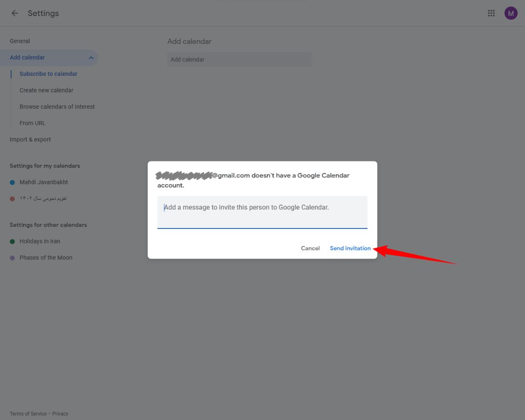Open the Persian-named calendar with red dot

coord(43,199)
